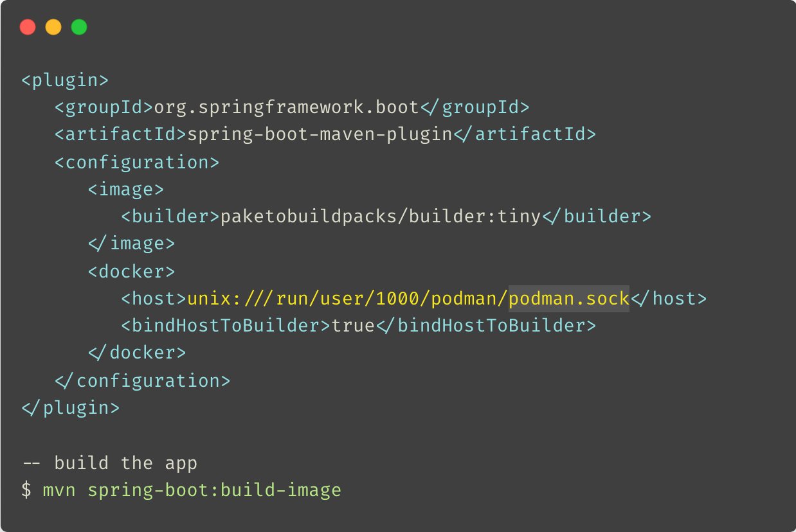The height and width of the screenshot is (532, 796).
Task: Click the opening <groupId> tag
Action: [x=105, y=107]
